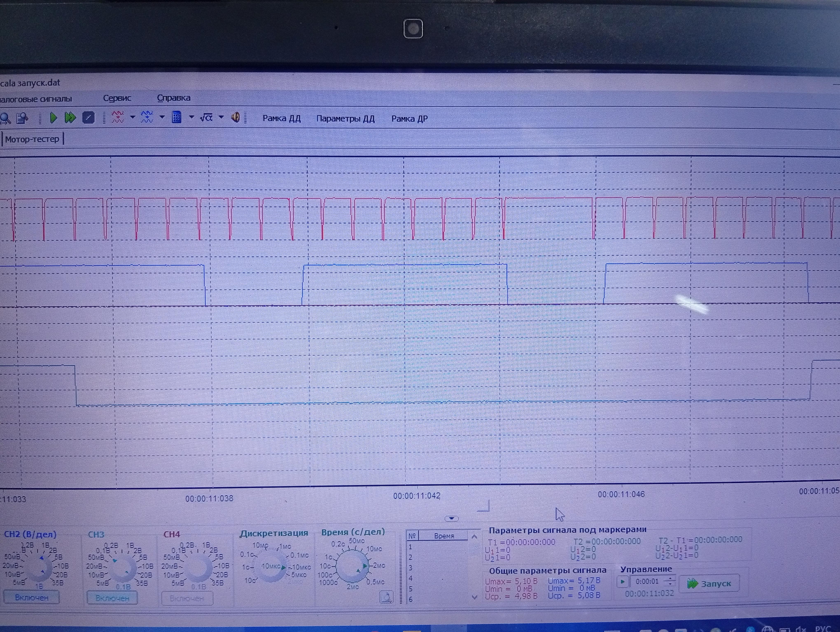The height and width of the screenshot is (632, 840).
Task: Click the Рамка ДД toolbar button
Action: pos(282,118)
